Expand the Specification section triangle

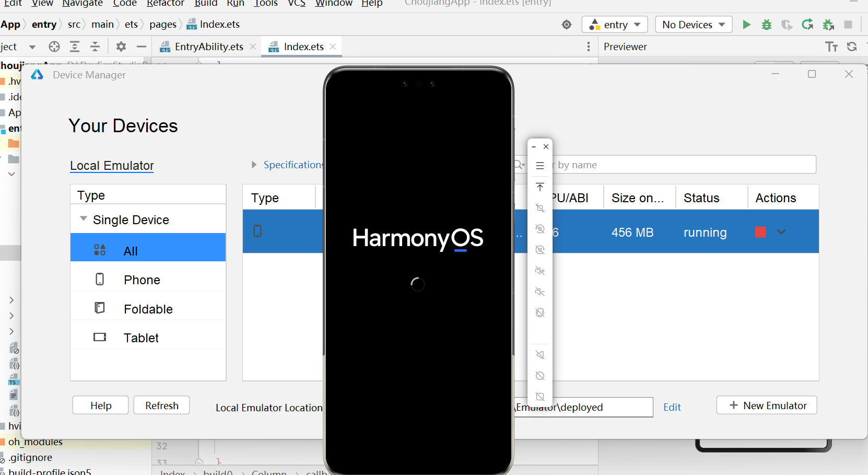[x=254, y=165]
